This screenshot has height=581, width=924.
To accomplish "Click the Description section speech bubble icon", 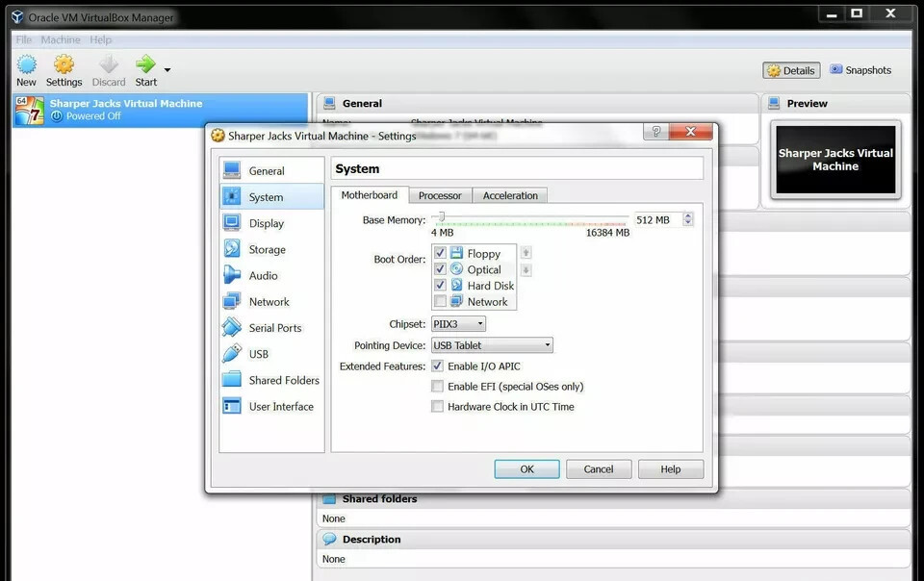I will pos(329,539).
